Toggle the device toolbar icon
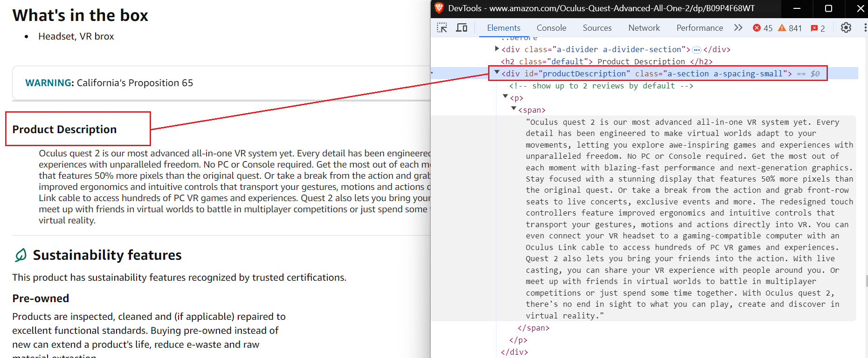This screenshot has width=868, height=358. [x=462, y=28]
